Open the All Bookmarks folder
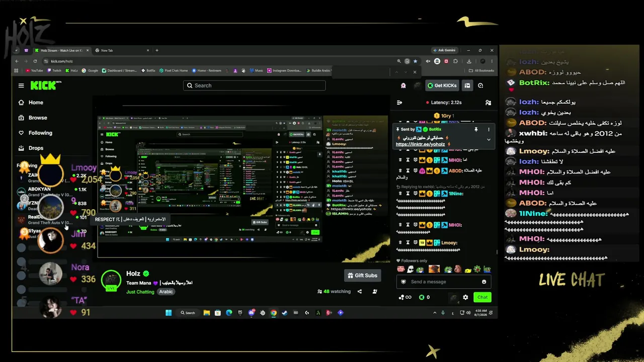Viewport: 644px width, 362px height. click(481, 71)
